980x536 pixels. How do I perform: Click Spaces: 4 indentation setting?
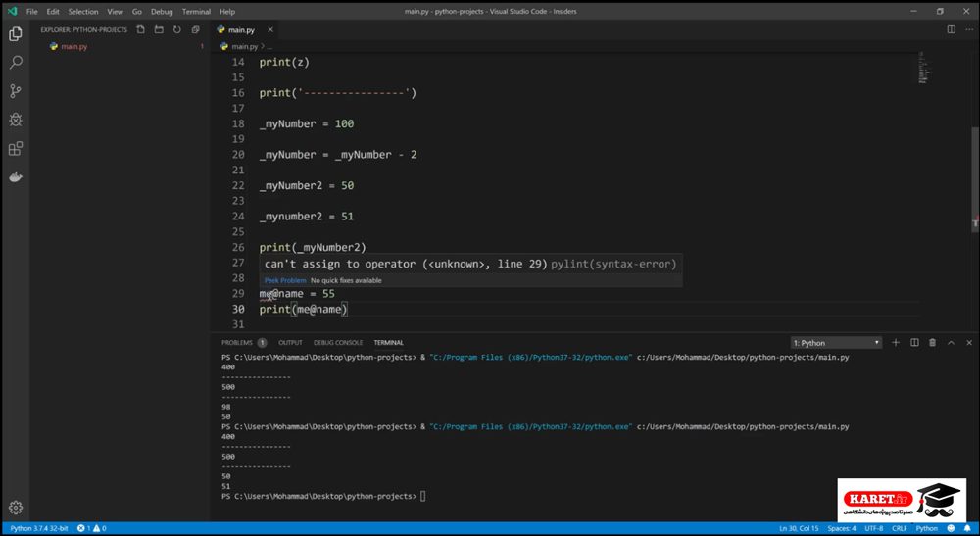tap(842, 528)
